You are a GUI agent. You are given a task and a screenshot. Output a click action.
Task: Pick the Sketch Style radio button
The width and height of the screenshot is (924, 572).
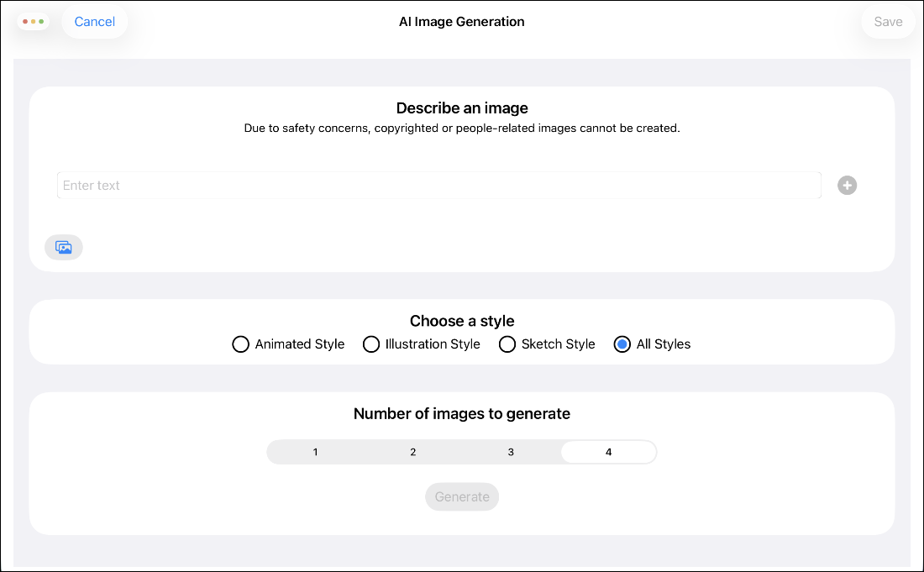507,344
